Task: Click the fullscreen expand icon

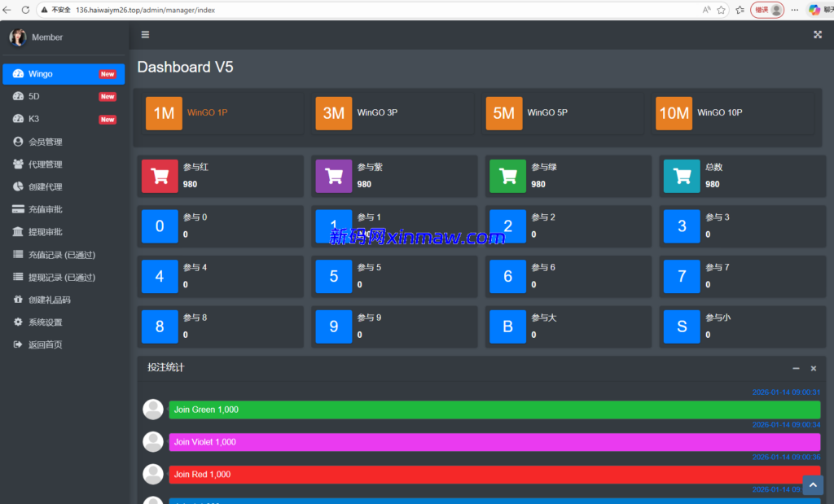Action: (x=818, y=34)
